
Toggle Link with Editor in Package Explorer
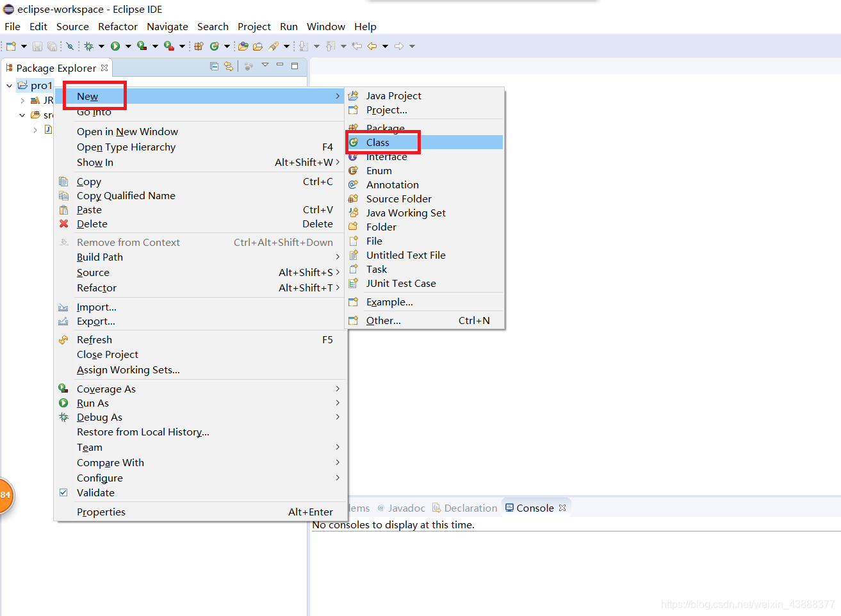click(229, 66)
